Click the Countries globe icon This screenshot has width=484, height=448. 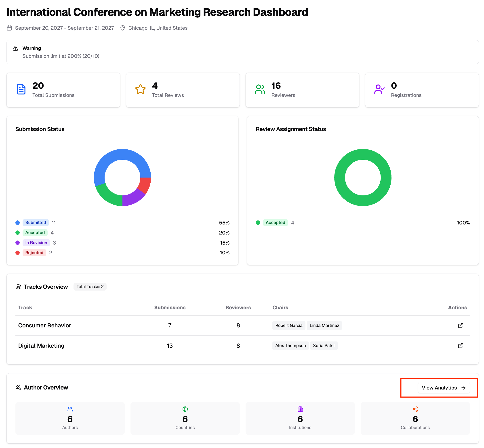(x=185, y=409)
